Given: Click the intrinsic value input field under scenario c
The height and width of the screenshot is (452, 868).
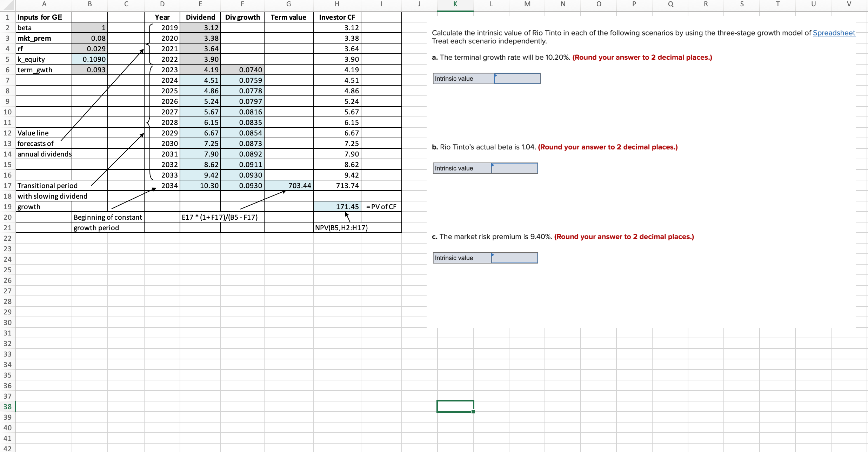Looking at the screenshot, I should tap(514, 258).
